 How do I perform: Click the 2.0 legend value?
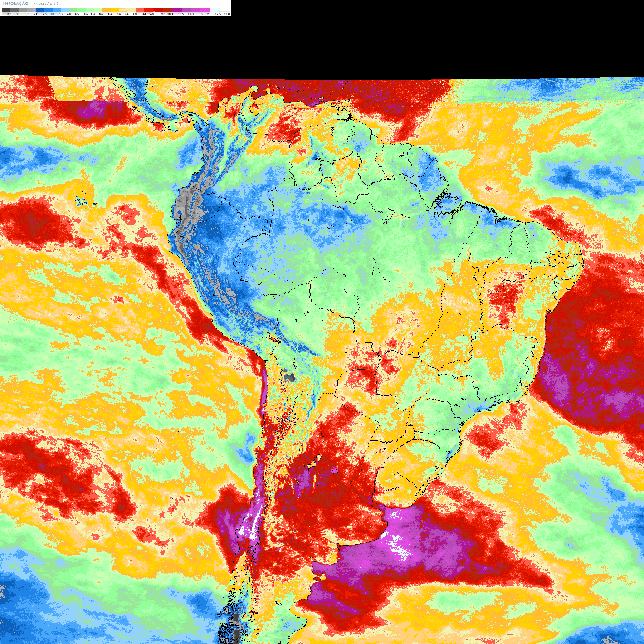(36, 14)
